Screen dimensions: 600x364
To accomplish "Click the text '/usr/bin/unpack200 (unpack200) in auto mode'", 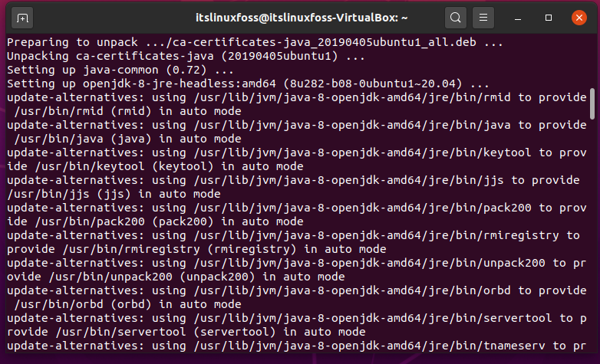I will 196,277.
